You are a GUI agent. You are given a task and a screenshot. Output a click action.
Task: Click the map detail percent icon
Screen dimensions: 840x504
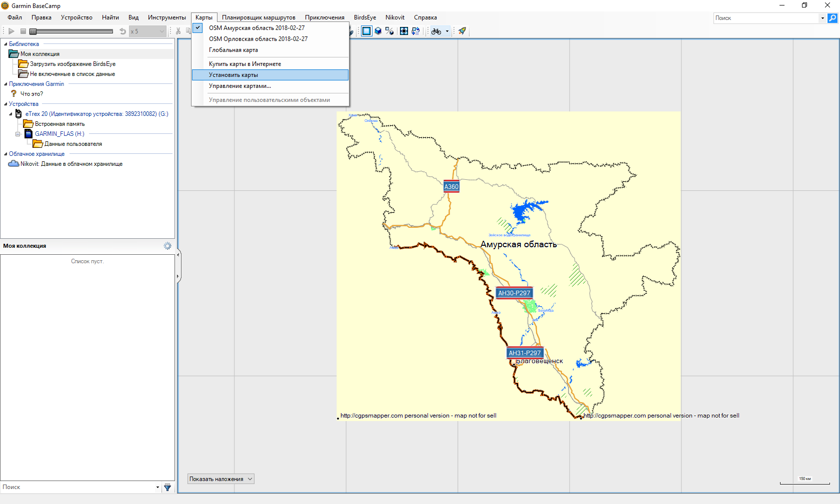pyautogui.click(x=390, y=31)
